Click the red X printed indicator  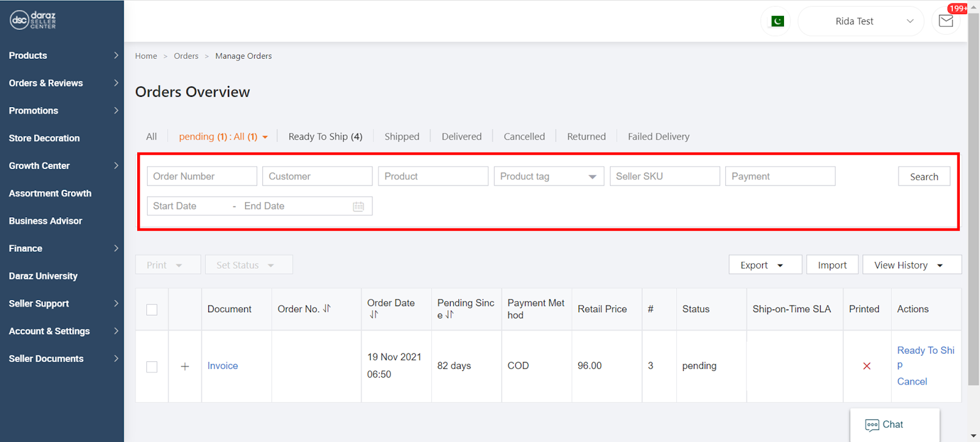tap(867, 366)
